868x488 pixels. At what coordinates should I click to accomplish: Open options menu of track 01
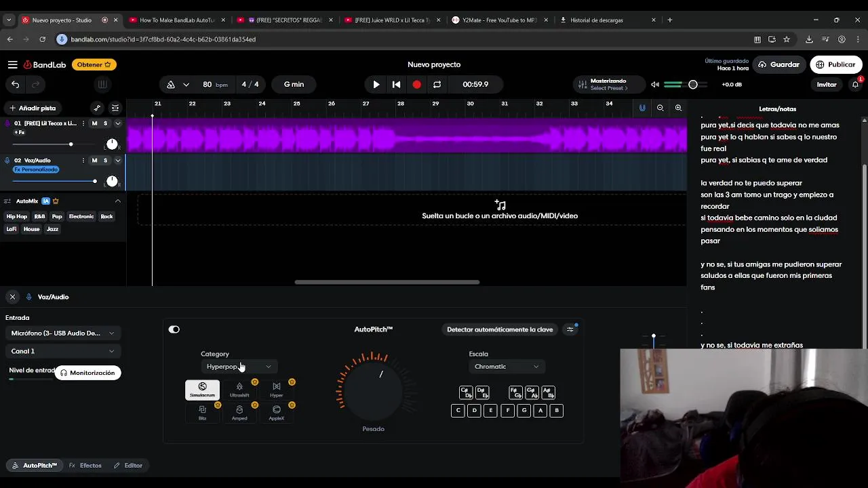point(83,123)
